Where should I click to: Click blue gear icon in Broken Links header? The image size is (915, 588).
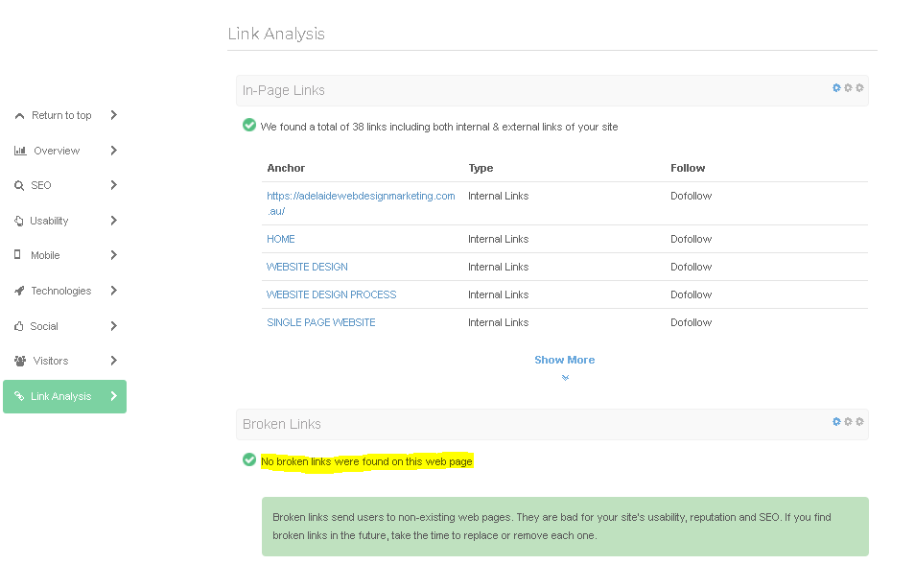tap(836, 421)
